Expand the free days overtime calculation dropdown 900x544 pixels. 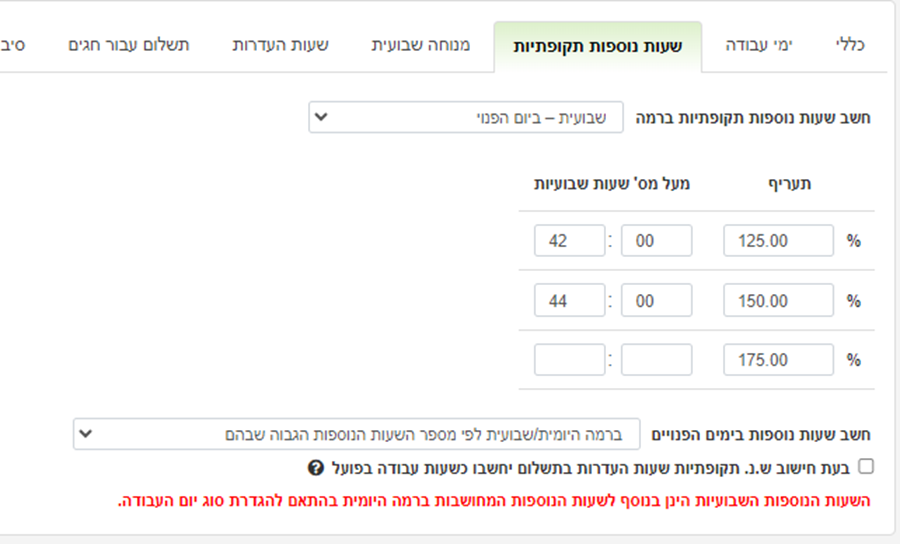[x=356, y=434]
